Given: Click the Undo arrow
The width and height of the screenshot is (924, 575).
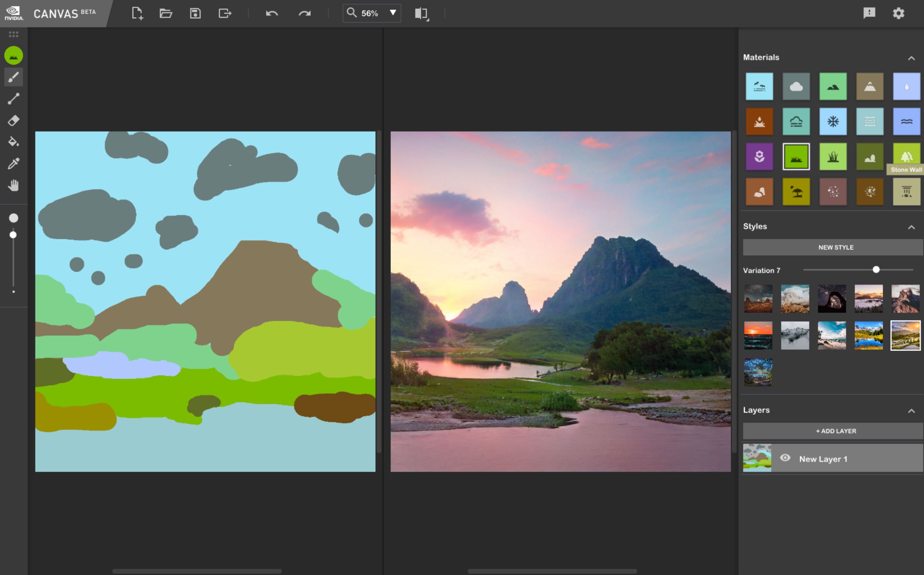Looking at the screenshot, I should click(x=272, y=14).
